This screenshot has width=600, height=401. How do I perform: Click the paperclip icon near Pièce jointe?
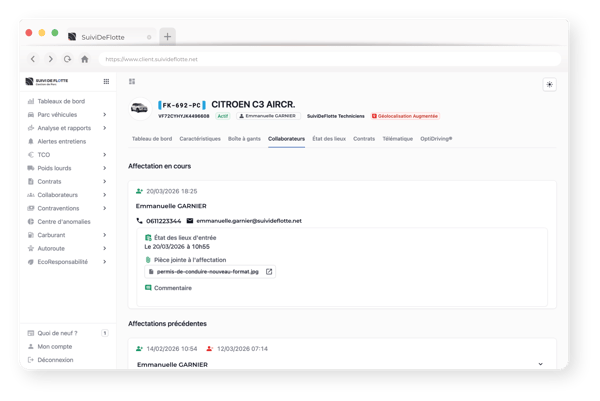(148, 260)
